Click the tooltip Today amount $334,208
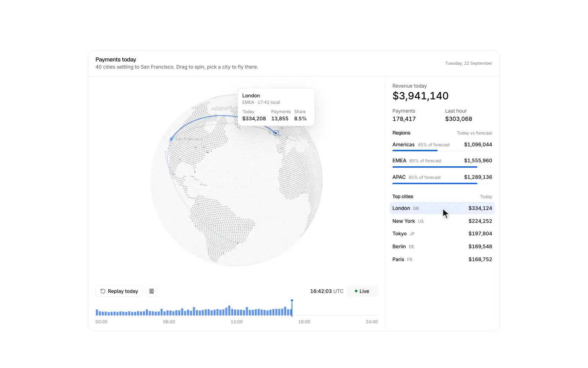The image size is (588, 368). [254, 118]
